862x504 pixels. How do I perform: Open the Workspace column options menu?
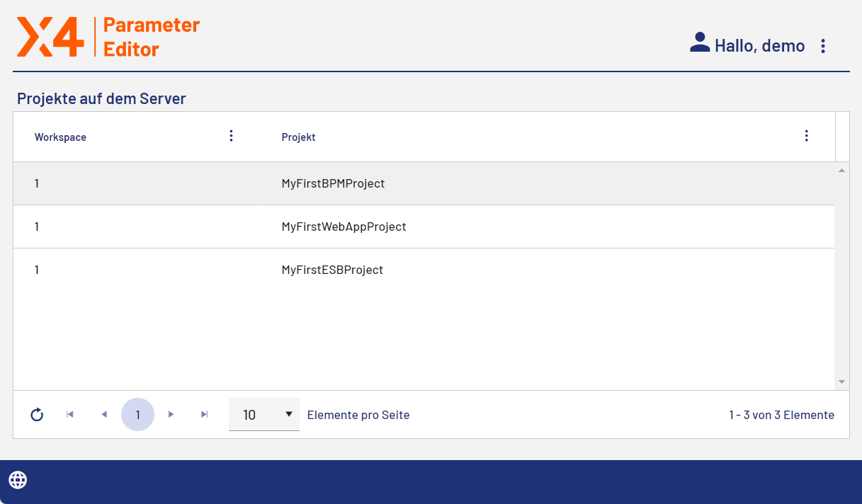(x=231, y=136)
